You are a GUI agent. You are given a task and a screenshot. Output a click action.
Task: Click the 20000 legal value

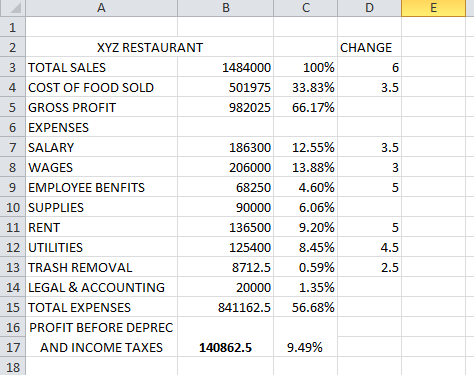point(226,287)
